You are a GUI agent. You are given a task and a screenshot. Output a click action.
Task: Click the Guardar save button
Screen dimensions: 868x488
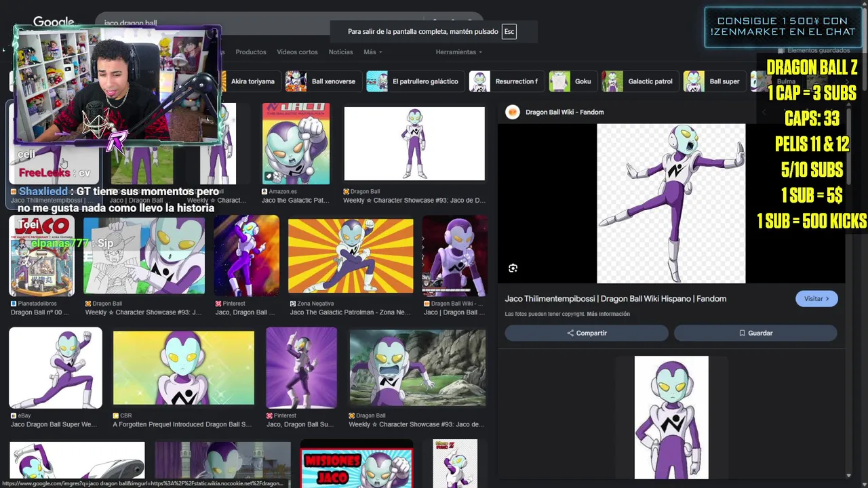755,333
